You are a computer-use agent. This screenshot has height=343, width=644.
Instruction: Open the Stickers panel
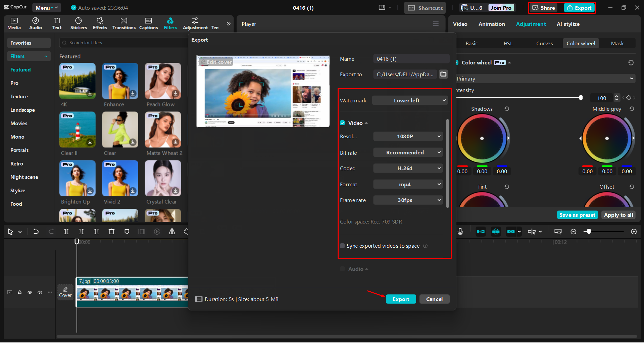point(79,23)
